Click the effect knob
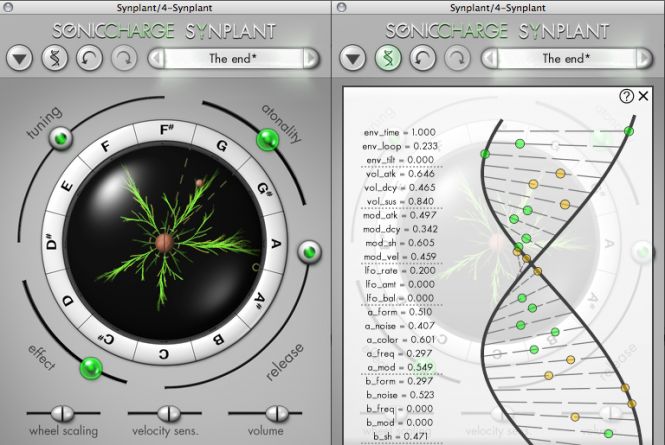This screenshot has height=445, width=665. tap(91, 368)
